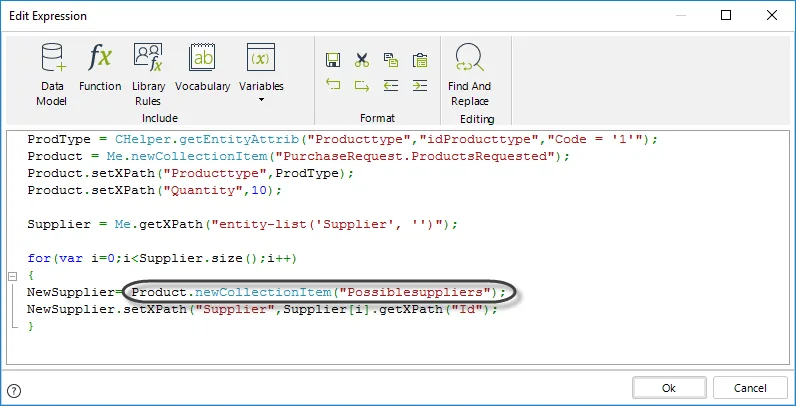Screen dimensions: 796x406
Task: Open Library Rules include option
Action: (148, 74)
